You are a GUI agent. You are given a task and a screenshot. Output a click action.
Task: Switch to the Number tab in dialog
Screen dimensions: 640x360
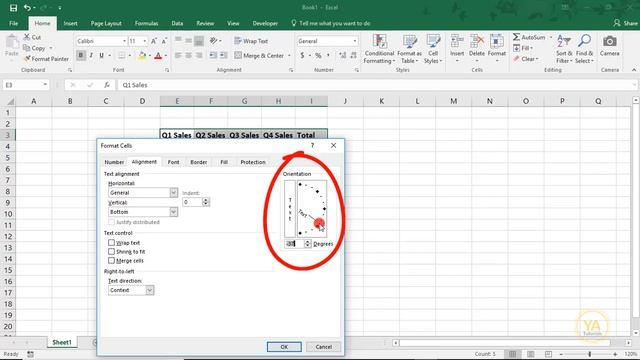[114, 162]
